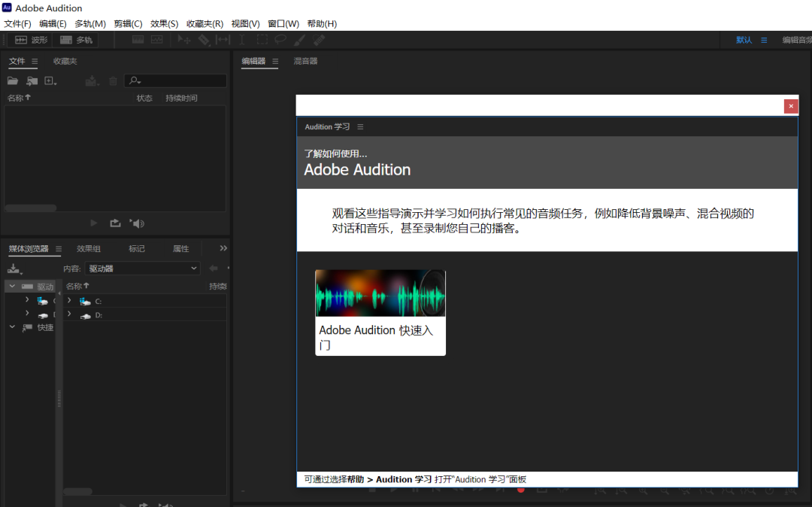Switch to the 混音器 tab

pos(304,61)
